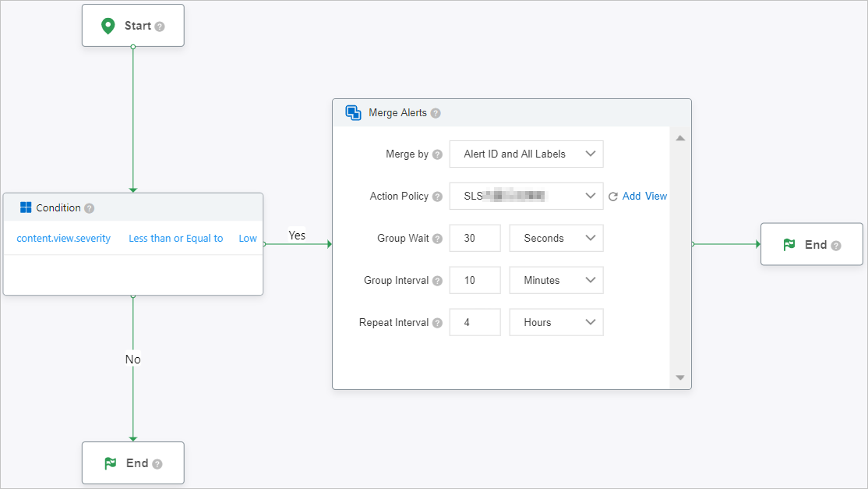Click the content.view.severity condition field
868x489 pixels.
pos(64,239)
